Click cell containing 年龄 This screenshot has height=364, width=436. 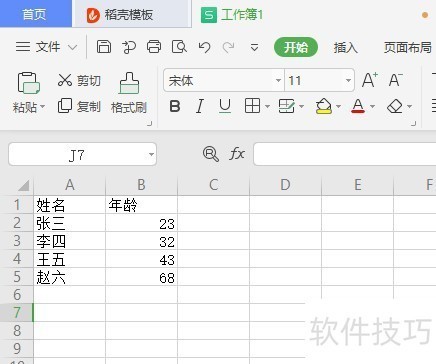click(142, 205)
